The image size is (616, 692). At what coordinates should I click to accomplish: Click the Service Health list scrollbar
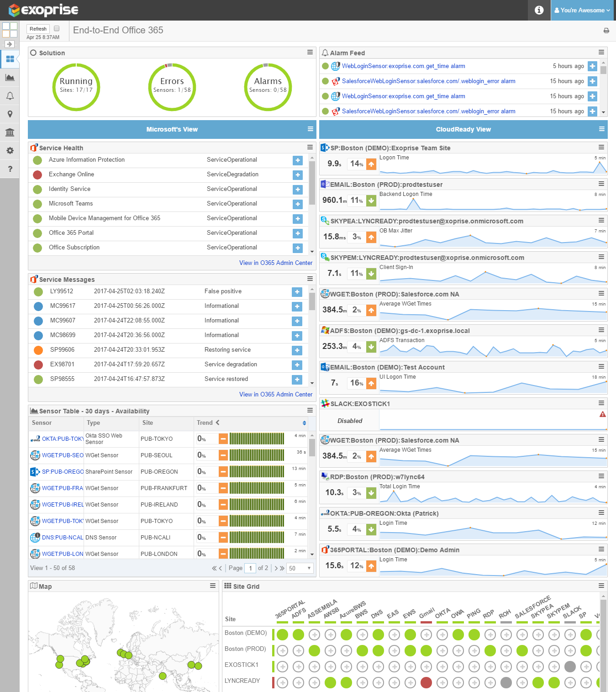pos(312,183)
